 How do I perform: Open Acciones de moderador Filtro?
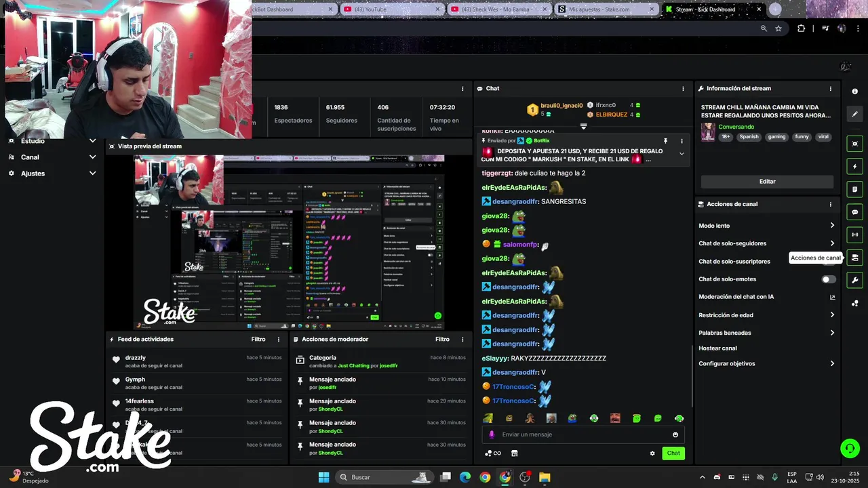point(442,340)
